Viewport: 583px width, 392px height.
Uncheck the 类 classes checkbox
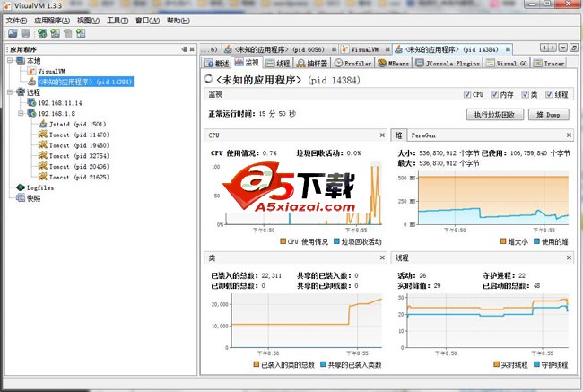tap(525, 94)
